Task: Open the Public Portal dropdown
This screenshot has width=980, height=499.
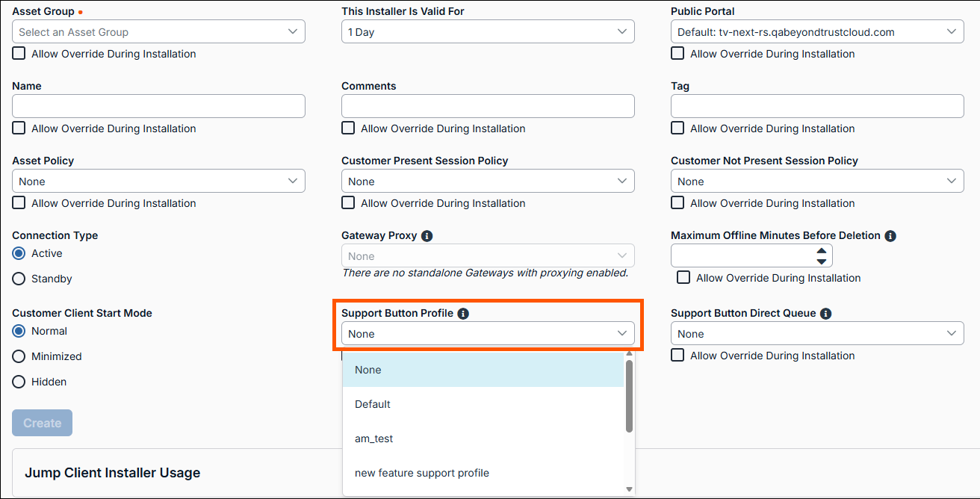Action: pyautogui.click(x=817, y=31)
